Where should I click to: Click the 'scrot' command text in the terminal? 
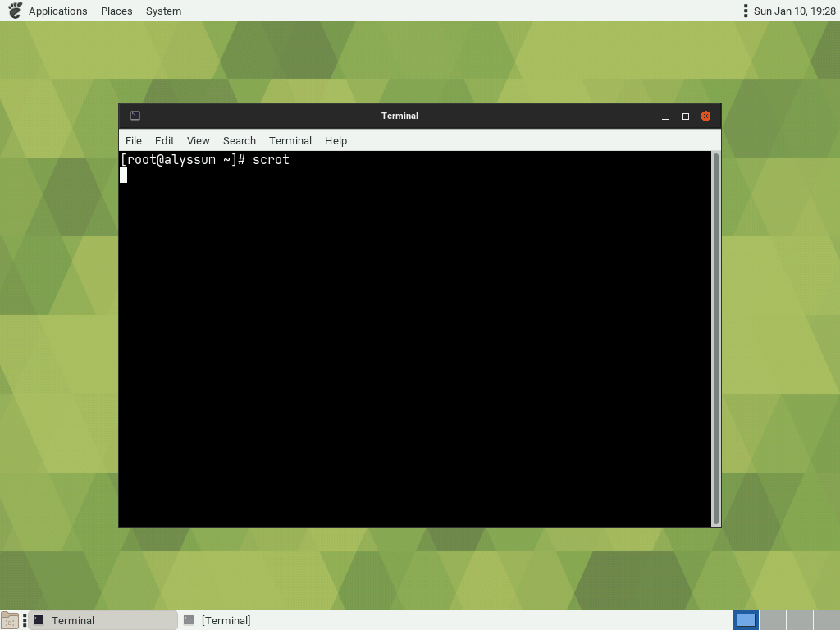[271, 160]
